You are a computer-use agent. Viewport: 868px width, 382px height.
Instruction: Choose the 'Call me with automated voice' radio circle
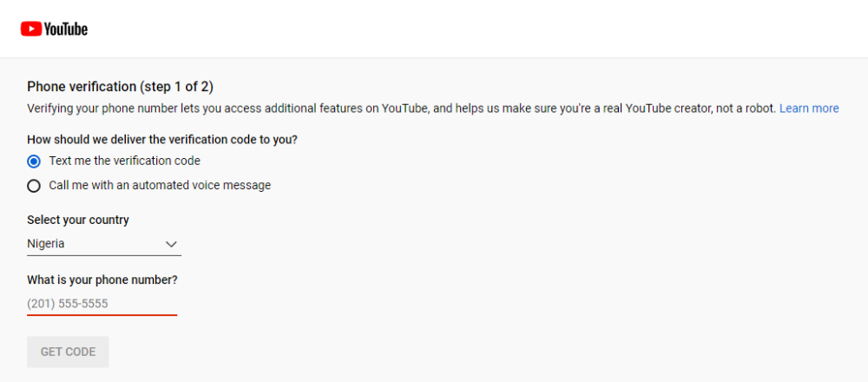(34, 185)
